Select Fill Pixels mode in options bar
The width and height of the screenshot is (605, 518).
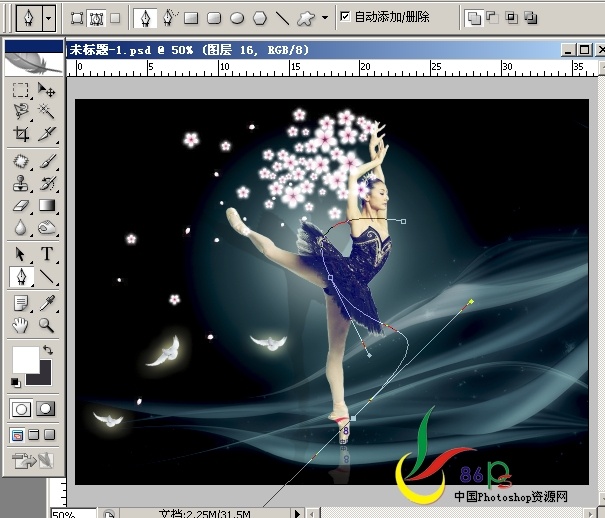click(115, 18)
